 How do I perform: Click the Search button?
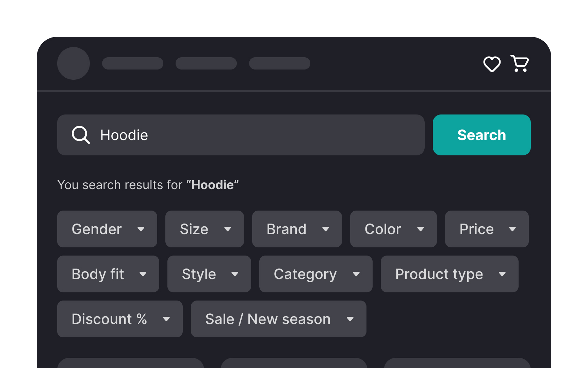(x=481, y=135)
